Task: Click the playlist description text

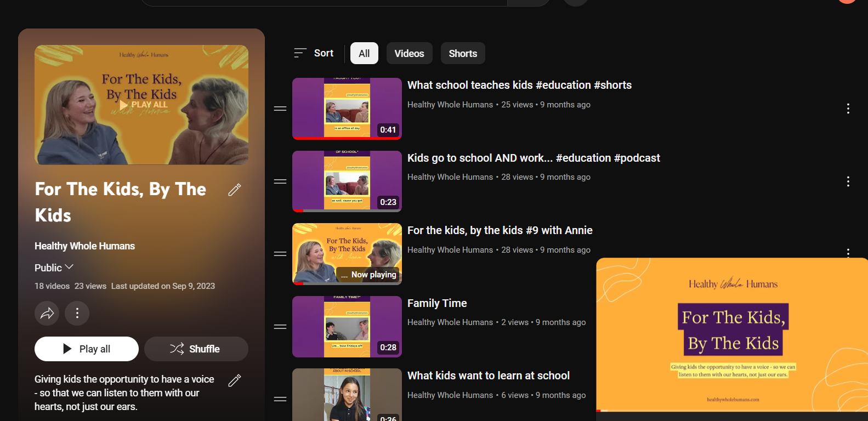Action: (124, 393)
